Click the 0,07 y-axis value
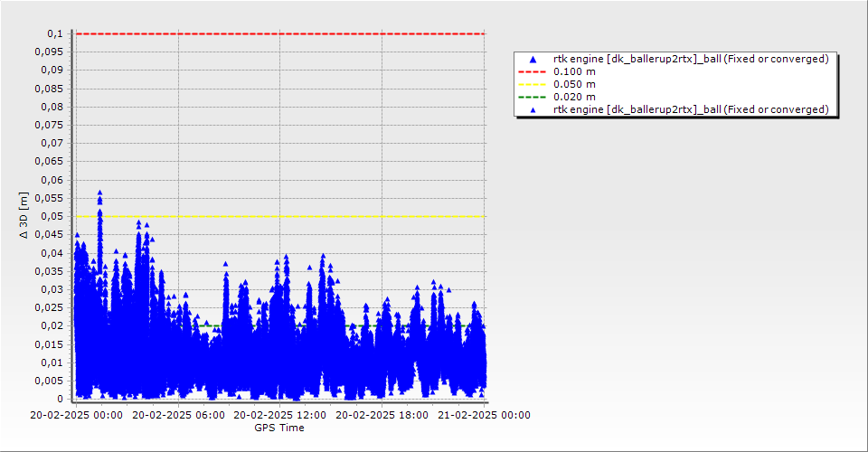Screen dimensions: 868x452 (52, 144)
